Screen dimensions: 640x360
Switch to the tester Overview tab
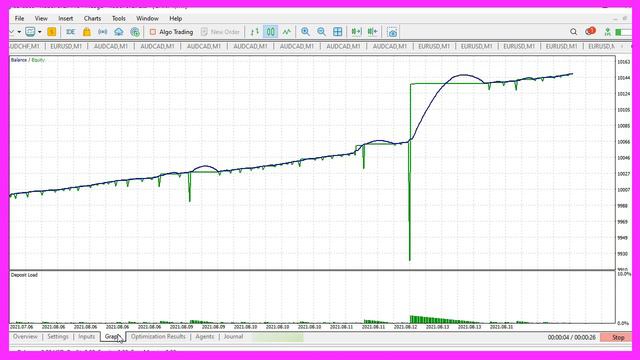point(25,337)
